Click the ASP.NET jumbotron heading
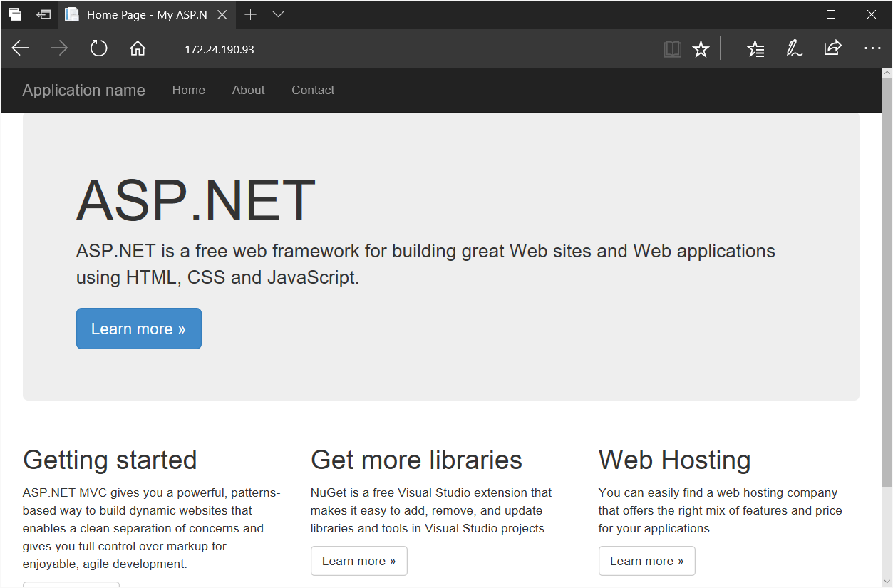The width and height of the screenshot is (893, 588). [195, 201]
